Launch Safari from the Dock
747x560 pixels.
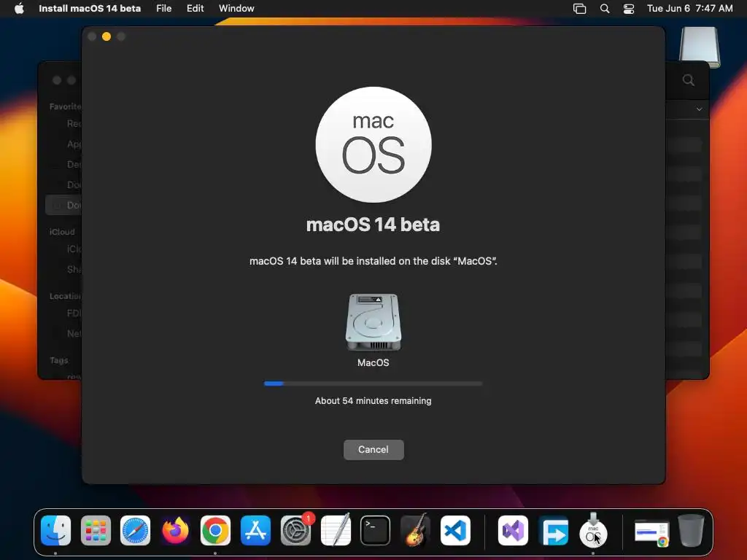(x=135, y=531)
